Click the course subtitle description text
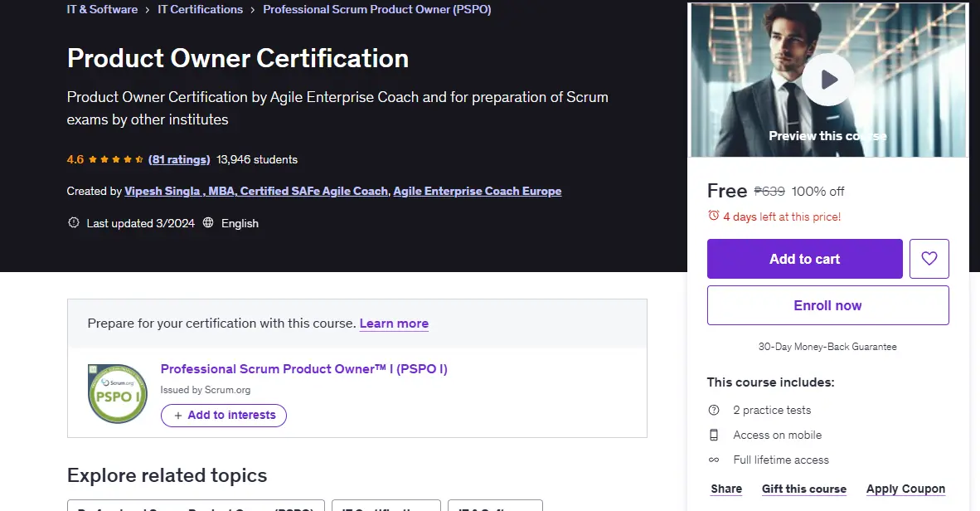 pyautogui.click(x=337, y=108)
